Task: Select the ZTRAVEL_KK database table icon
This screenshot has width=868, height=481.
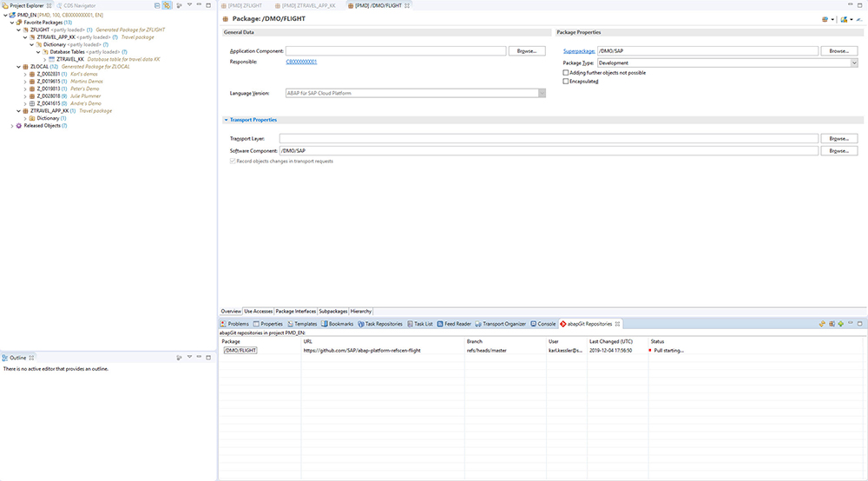Action: click(51, 59)
